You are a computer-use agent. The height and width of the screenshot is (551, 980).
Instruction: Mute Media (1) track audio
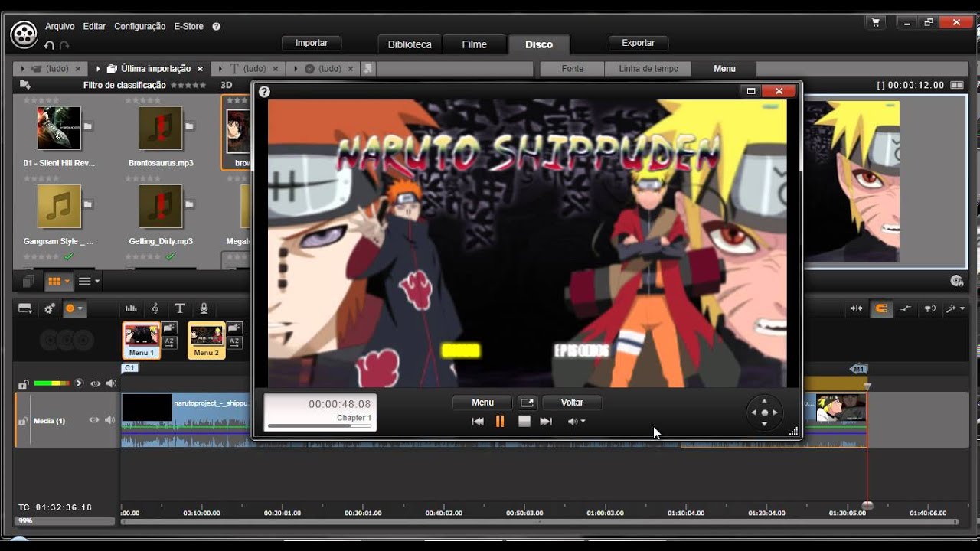[x=110, y=420]
